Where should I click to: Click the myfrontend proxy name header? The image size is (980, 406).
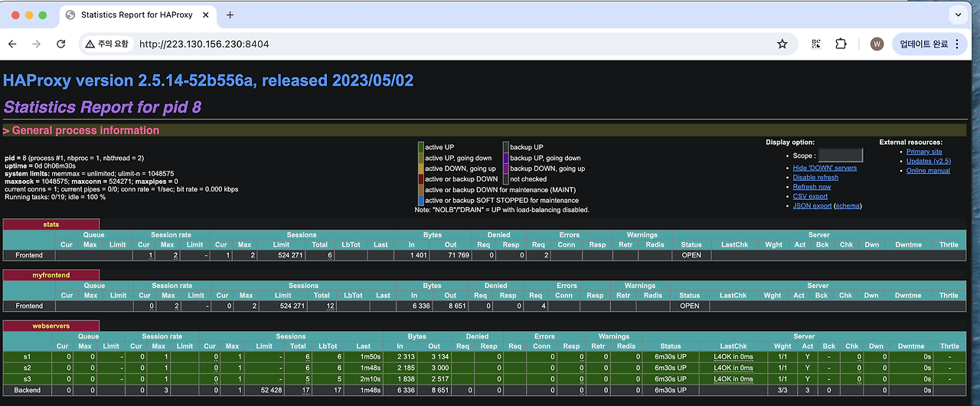51,274
